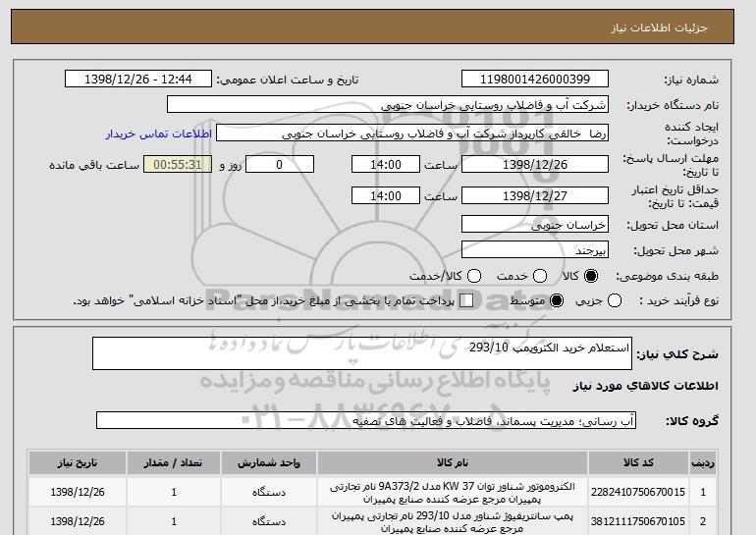Click price validity time 14:00 field
Viewport: 756px width, 535px height.
coord(386,195)
